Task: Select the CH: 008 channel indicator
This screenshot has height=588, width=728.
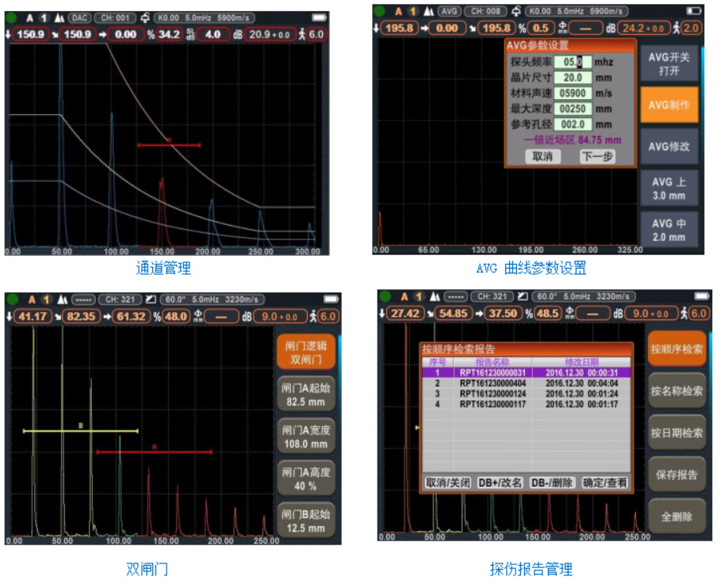Action: pyautogui.click(x=485, y=11)
